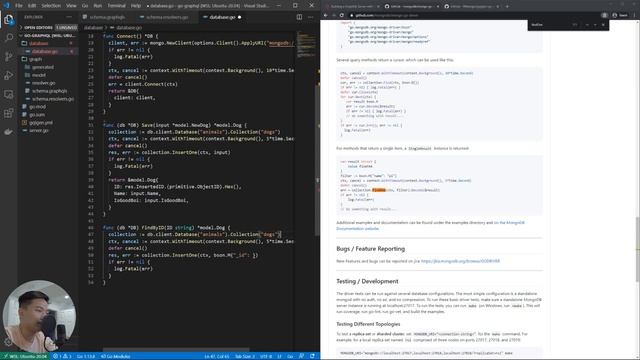
Task: Close the find-in-page bar
Action: (603, 25)
